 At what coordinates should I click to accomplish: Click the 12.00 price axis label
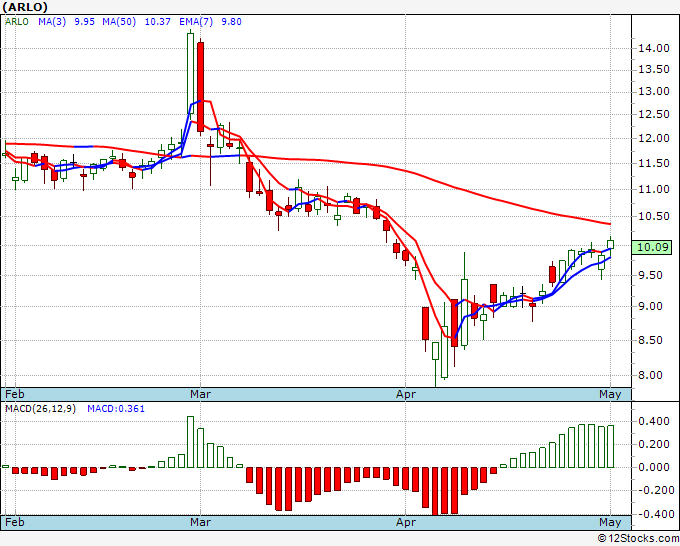(x=654, y=138)
